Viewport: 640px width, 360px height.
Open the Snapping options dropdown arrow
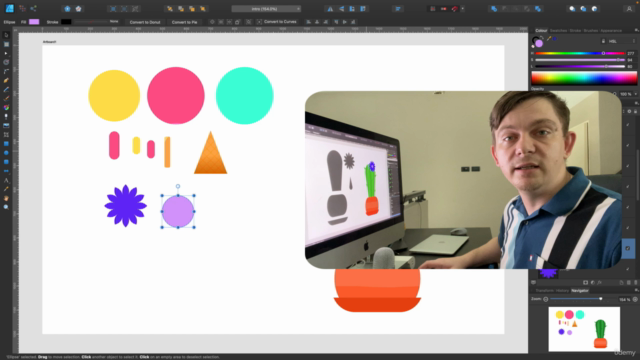coord(462,9)
